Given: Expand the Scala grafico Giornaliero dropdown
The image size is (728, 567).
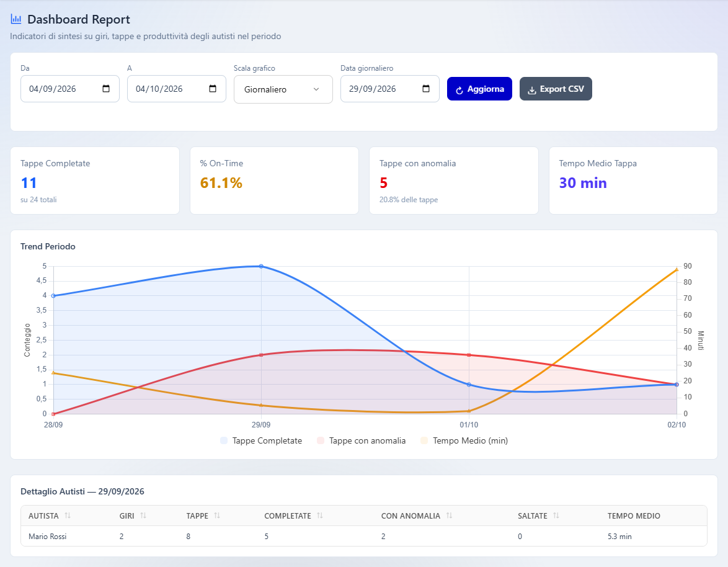Looking at the screenshot, I should (283, 89).
